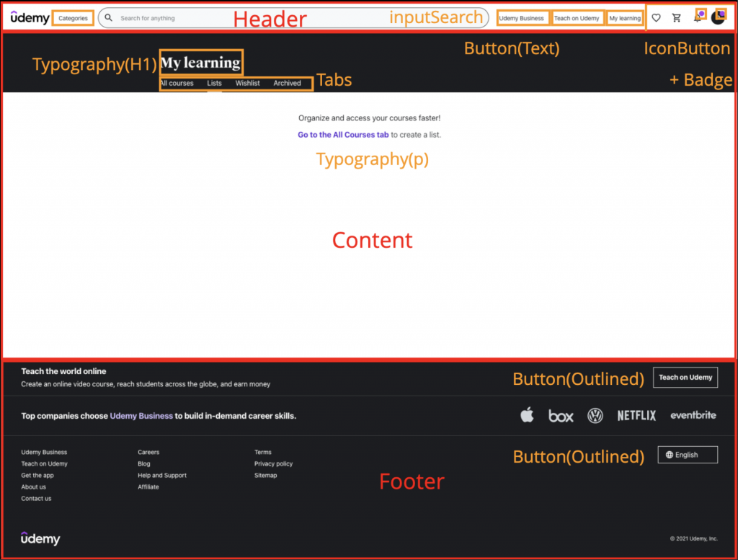Image resolution: width=738 pixels, height=560 pixels.
Task: Click the 2021 Udemy, Inc. copyright text
Action: pyautogui.click(x=694, y=539)
